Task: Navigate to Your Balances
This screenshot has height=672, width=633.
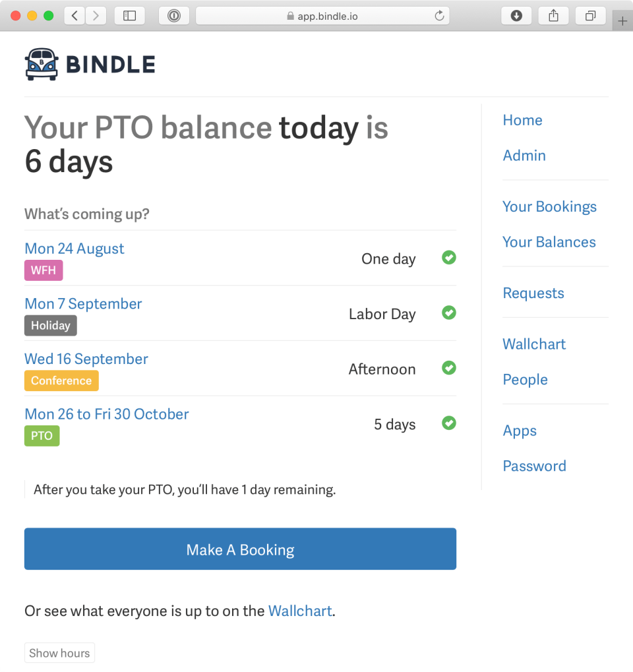Action: pyautogui.click(x=549, y=242)
